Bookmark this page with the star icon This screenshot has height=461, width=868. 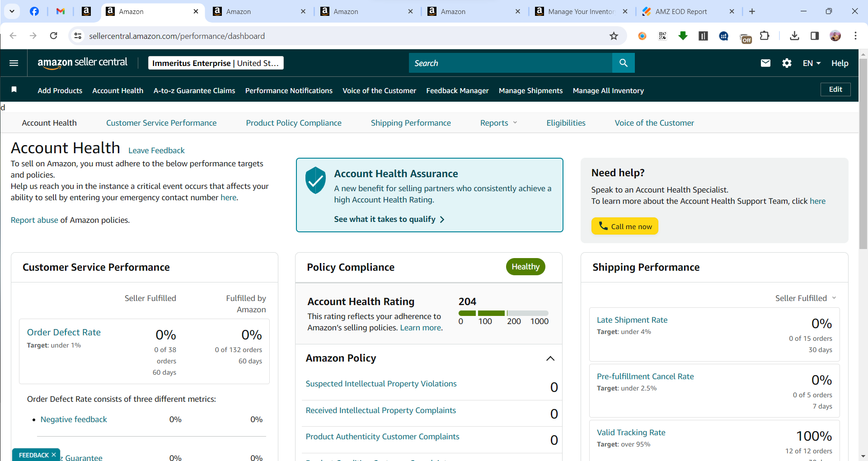[614, 36]
